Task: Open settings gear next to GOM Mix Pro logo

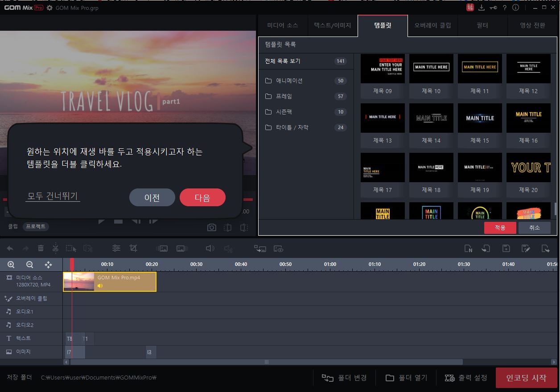Action: pyautogui.click(x=49, y=8)
